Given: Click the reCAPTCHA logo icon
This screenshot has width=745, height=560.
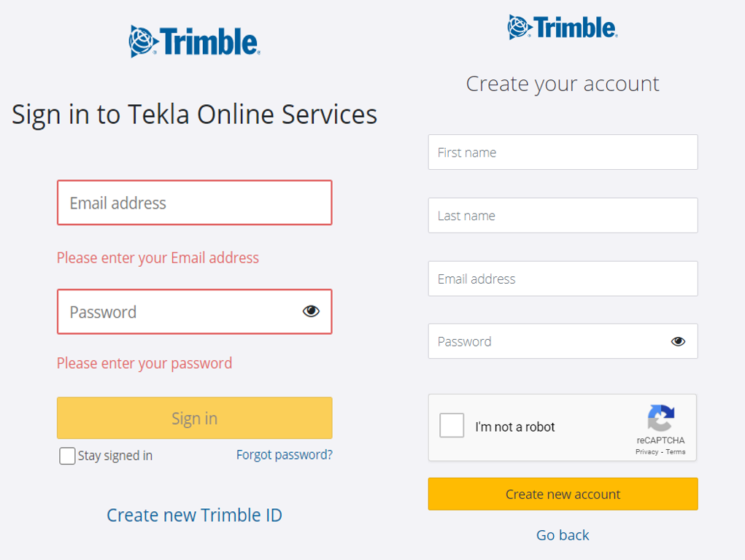Looking at the screenshot, I should [660, 419].
